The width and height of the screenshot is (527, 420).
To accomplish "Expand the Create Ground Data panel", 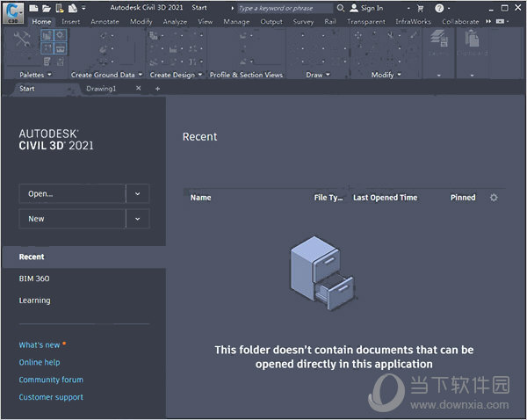I will tap(141, 75).
